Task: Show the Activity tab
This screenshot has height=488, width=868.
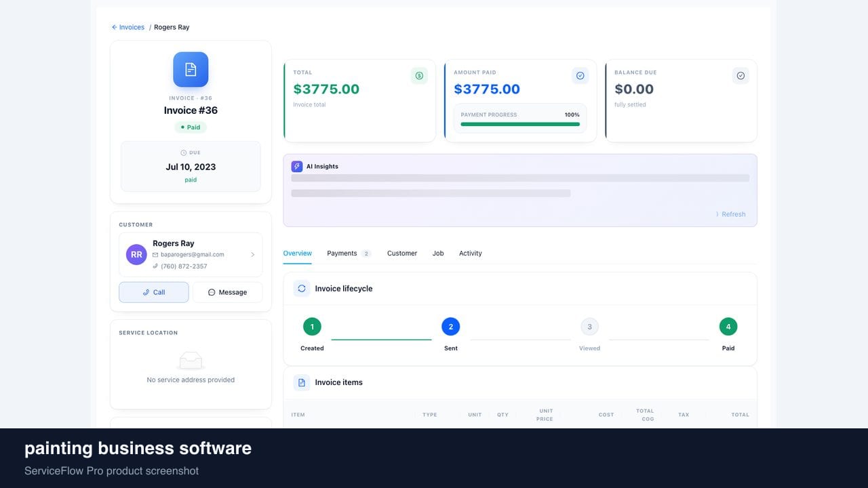Action: 471,253
